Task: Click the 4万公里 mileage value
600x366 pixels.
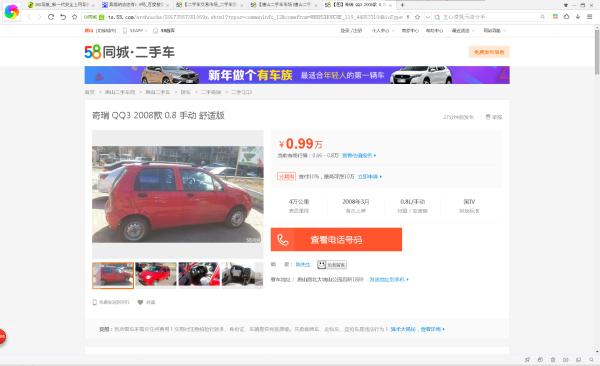Action: pyautogui.click(x=299, y=202)
